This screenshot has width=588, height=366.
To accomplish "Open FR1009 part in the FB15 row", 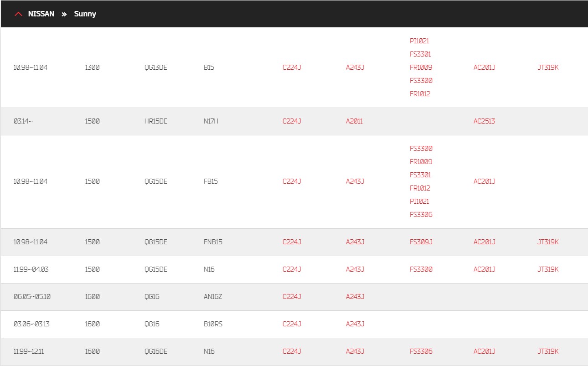I will [421, 162].
